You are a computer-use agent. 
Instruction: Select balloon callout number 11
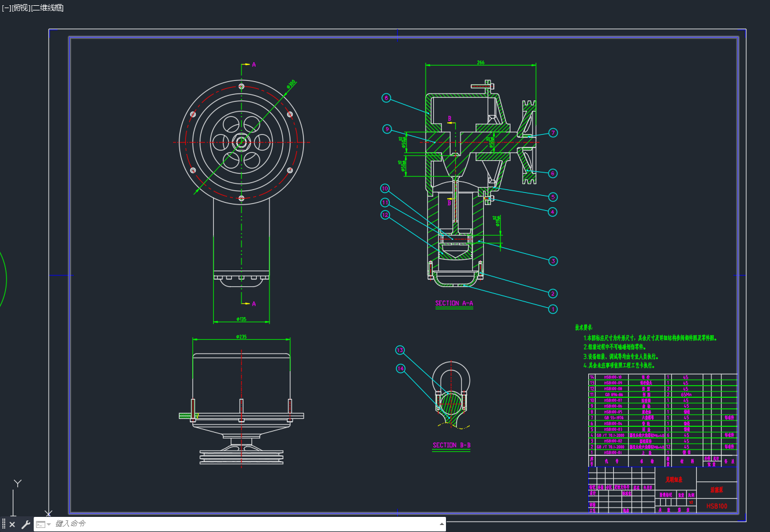coord(385,202)
